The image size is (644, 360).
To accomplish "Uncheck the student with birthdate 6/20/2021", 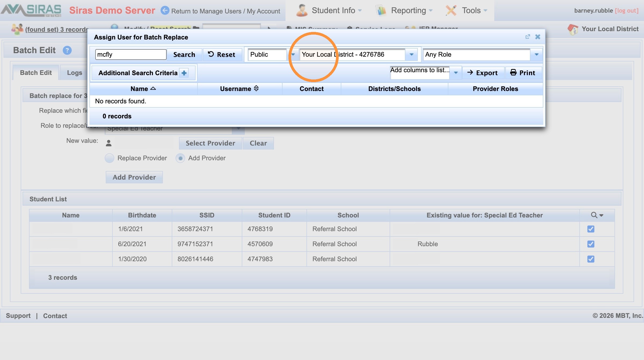I will point(591,244).
